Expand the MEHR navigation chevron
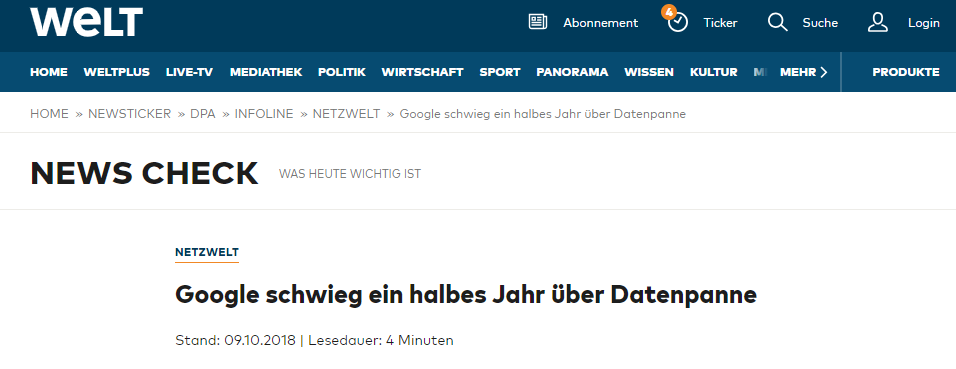Image resolution: width=956 pixels, height=369 pixels. pos(824,72)
